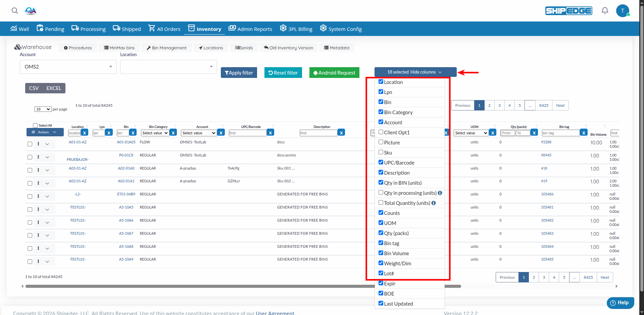This screenshot has width=644, height=315.
Task: Open the user avatar menu
Action: (623, 10)
